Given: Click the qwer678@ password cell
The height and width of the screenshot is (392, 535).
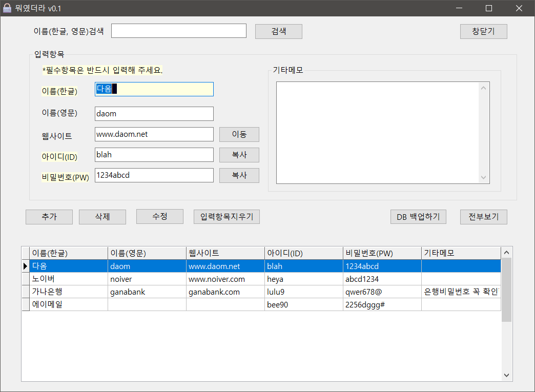Looking at the screenshot, I should [382, 292].
